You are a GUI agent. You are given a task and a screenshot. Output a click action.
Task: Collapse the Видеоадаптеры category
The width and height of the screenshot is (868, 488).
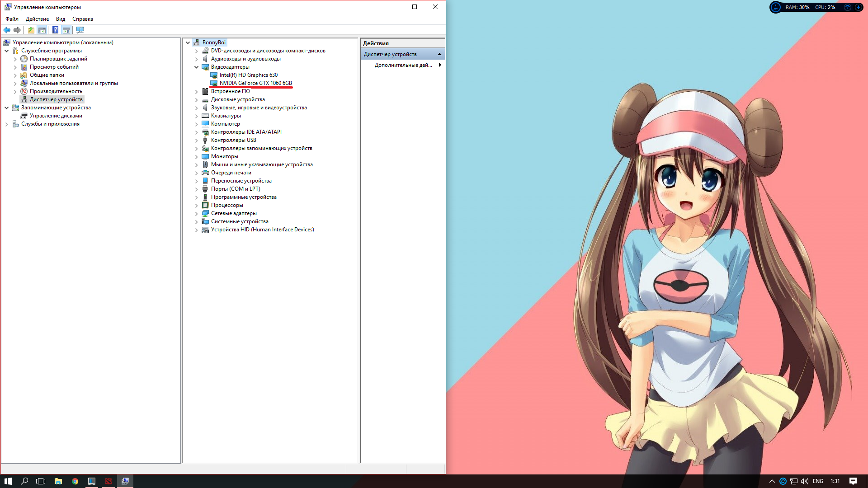click(x=197, y=67)
